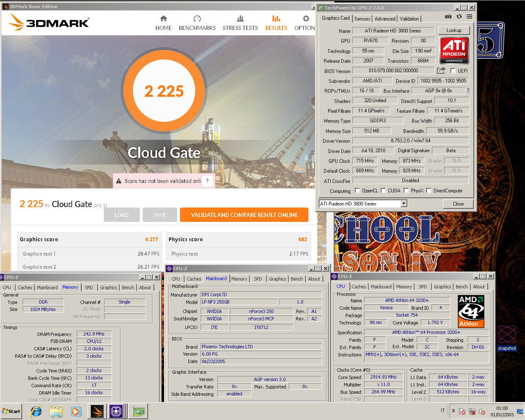The width and height of the screenshot is (525, 420).
Task: Open About tab in CPU-Z Mainboard window
Action: tap(314, 279)
